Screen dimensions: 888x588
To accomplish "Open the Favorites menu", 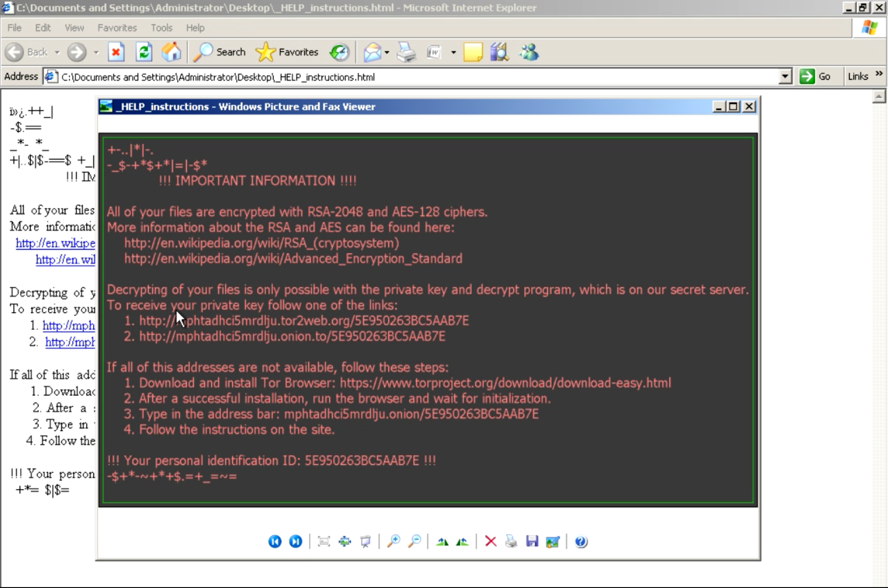I will [117, 28].
